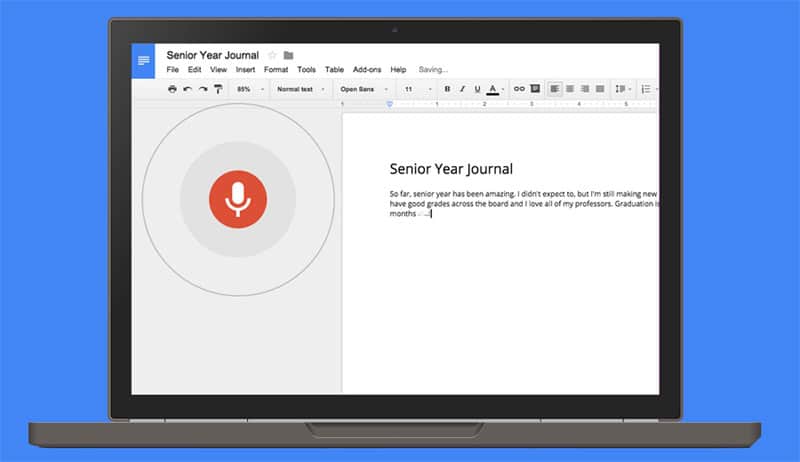Click the Senior Year Journal document title
This screenshot has width=800, height=462.
[212, 55]
